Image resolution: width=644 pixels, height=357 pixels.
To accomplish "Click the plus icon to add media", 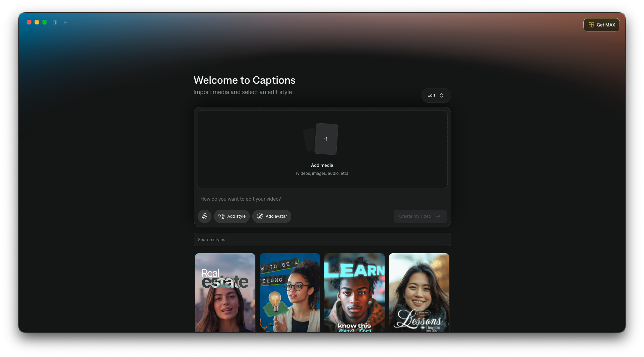I will click(x=326, y=139).
